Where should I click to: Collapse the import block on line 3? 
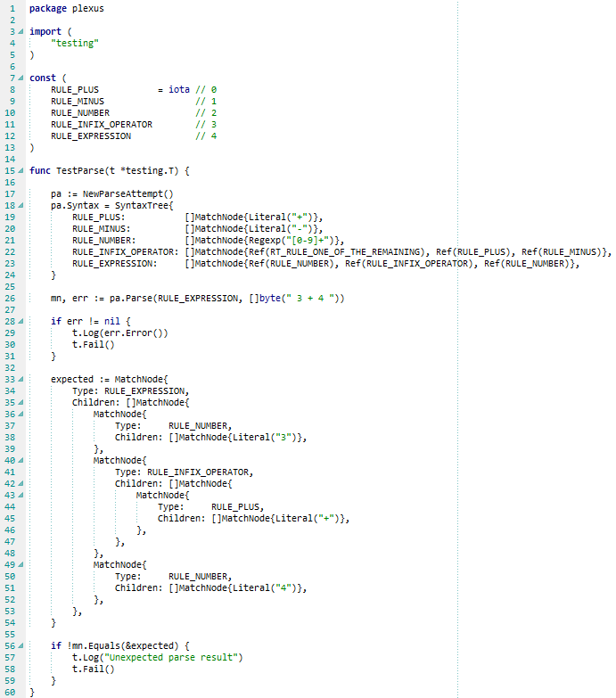point(21,32)
